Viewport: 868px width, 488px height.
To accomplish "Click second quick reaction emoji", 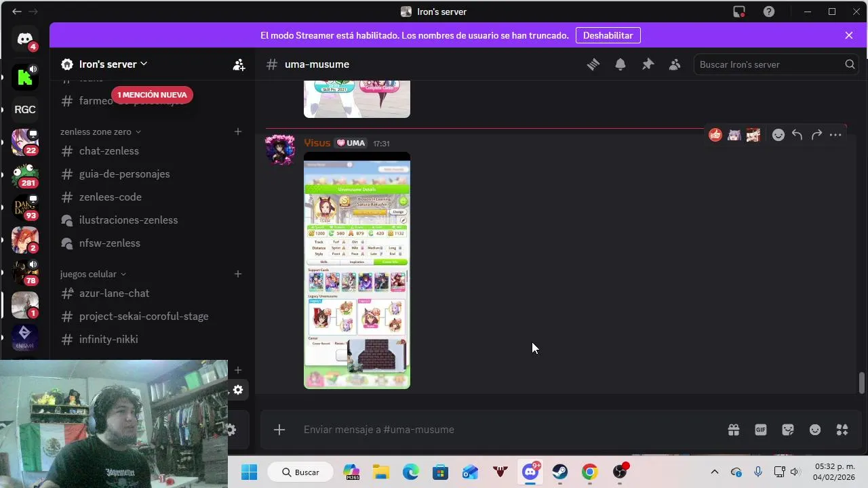I will (x=734, y=135).
